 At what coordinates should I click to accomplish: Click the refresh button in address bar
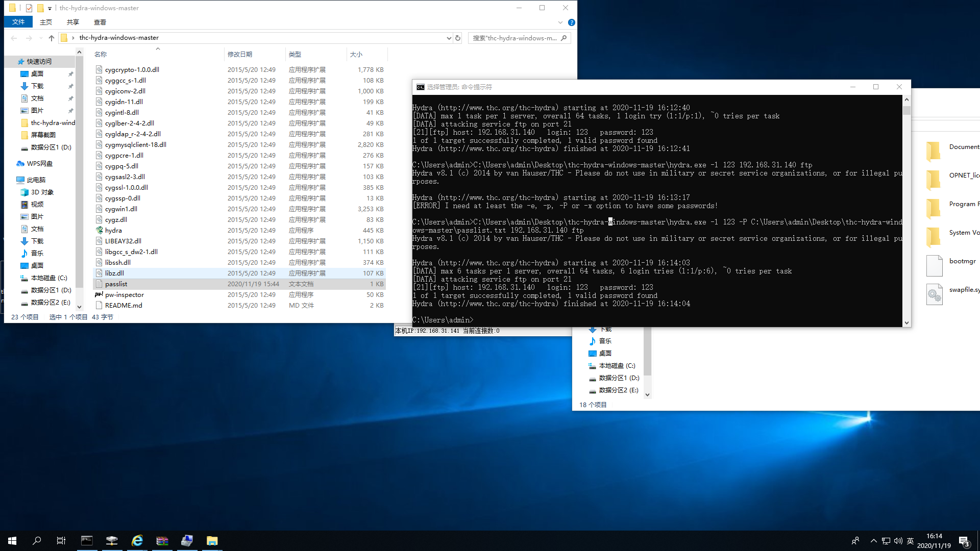tap(458, 38)
